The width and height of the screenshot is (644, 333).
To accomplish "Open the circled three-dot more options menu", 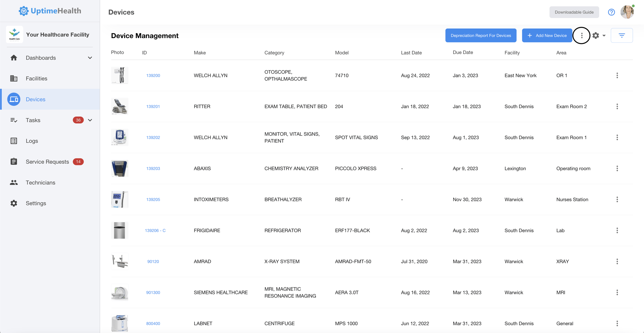I will point(582,36).
